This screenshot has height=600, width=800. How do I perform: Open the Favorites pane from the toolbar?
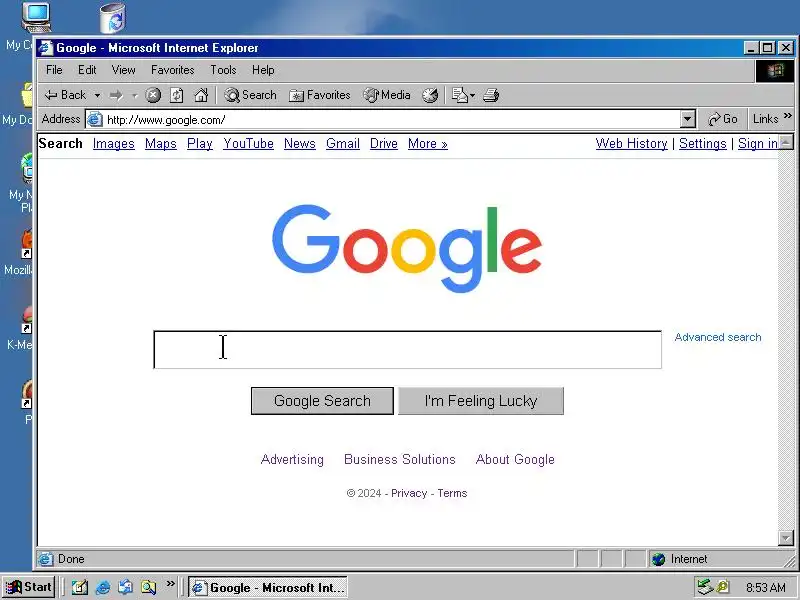point(319,95)
